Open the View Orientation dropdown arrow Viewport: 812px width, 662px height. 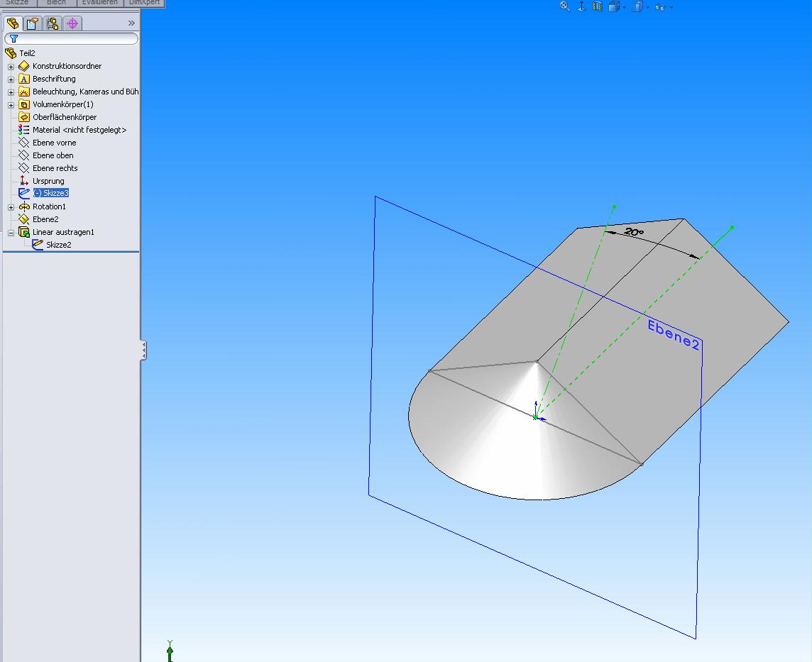(x=624, y=7)
